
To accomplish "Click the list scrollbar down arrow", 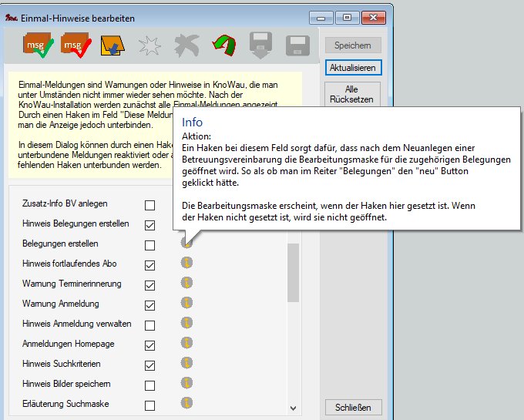I will click(x=293, y=408).
